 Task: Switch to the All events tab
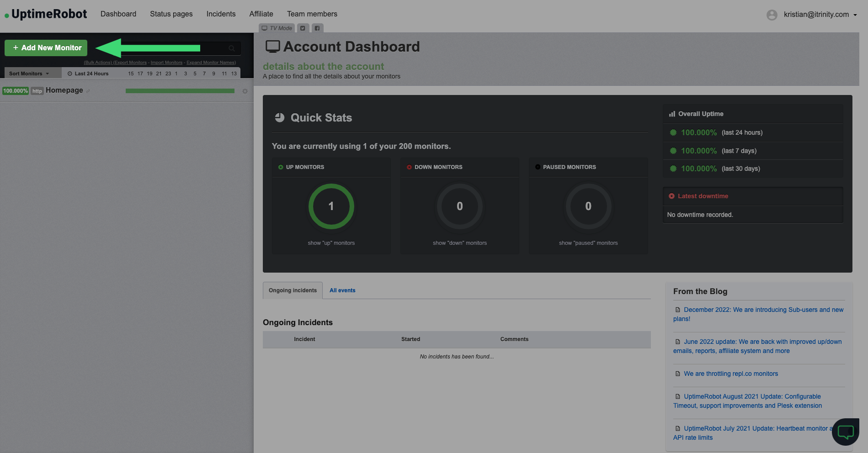click(342, 290)
